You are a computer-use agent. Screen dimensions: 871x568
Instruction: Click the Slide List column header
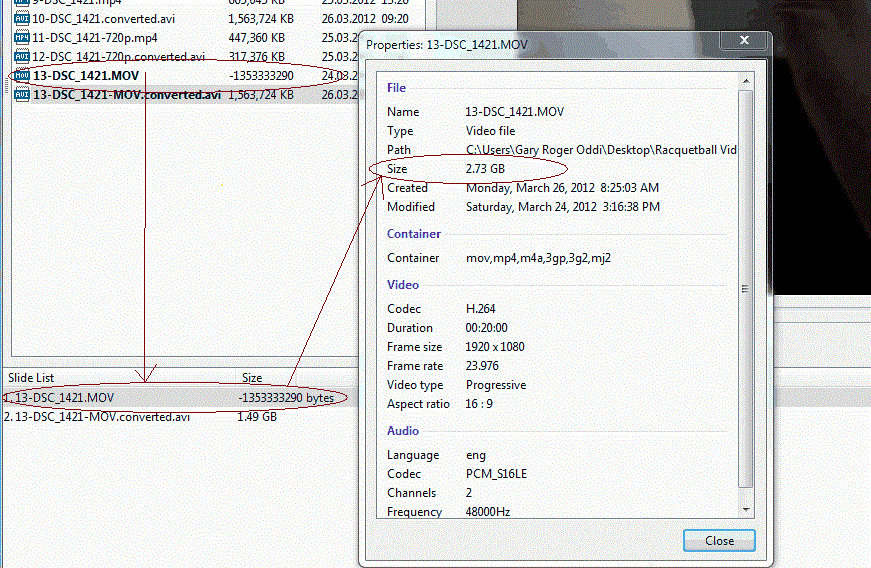tap(31, 378)
